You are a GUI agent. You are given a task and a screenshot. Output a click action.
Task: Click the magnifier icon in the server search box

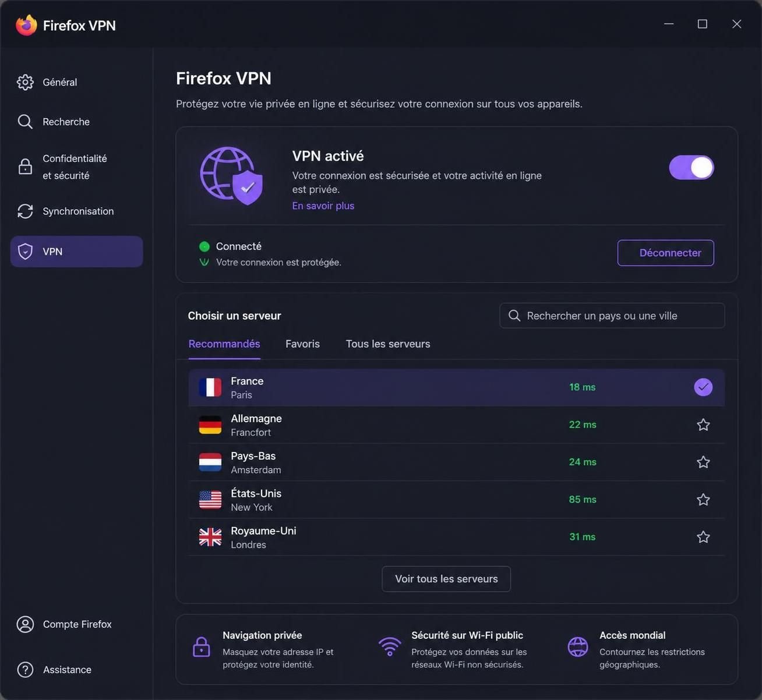coord(514,316)
